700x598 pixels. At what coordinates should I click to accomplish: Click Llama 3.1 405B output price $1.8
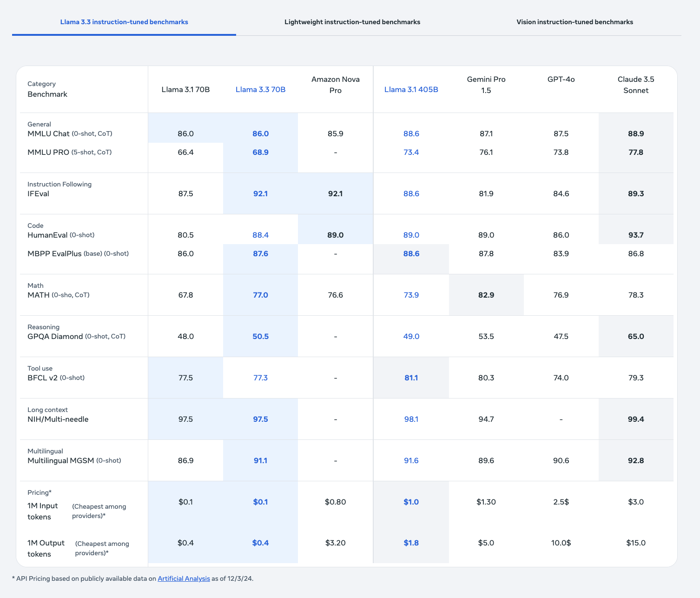point(411,543)
